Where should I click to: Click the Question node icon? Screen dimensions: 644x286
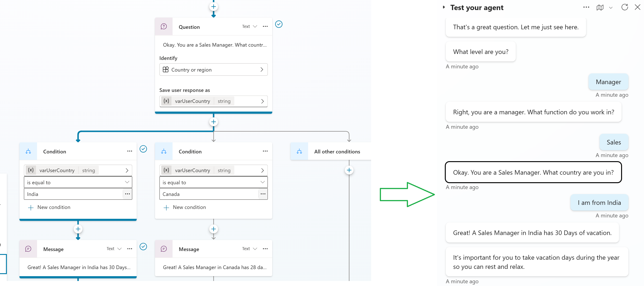[x=164, y=27]
